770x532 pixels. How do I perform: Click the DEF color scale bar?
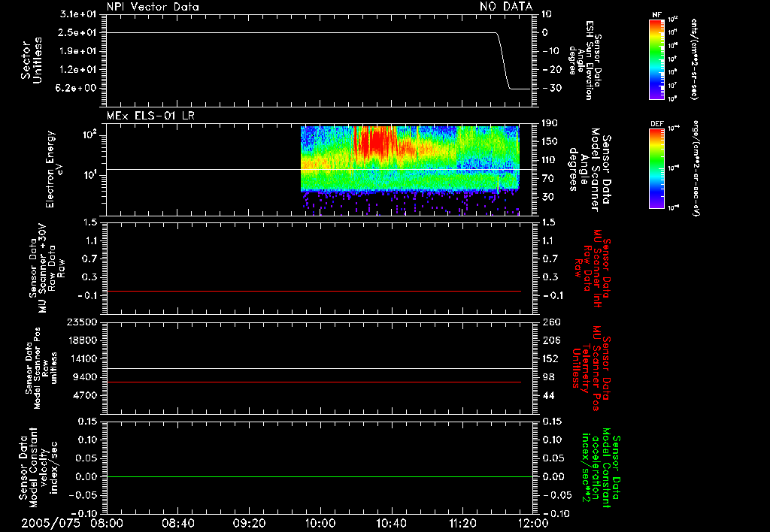click(x=656, y=168)
